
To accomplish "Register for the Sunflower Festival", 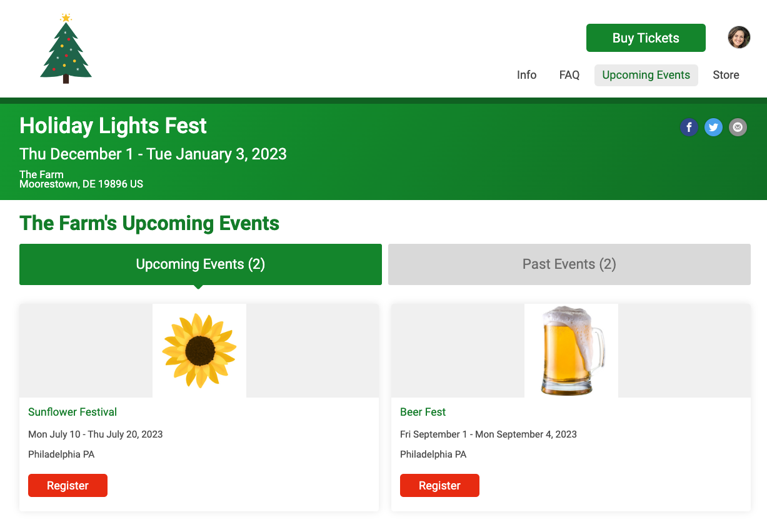I will 68,486.
